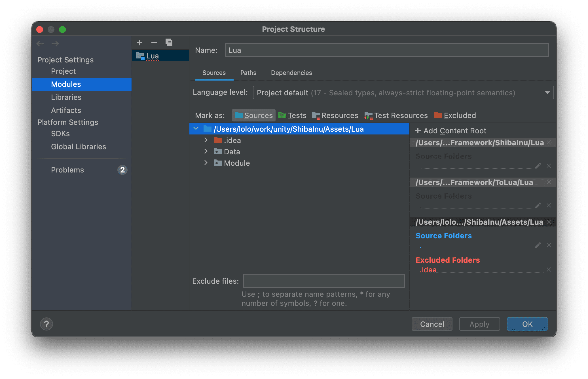The width and height of the screenshot is (588, 379).
Task: Click the copy module icon
Action: click(169, 43)
